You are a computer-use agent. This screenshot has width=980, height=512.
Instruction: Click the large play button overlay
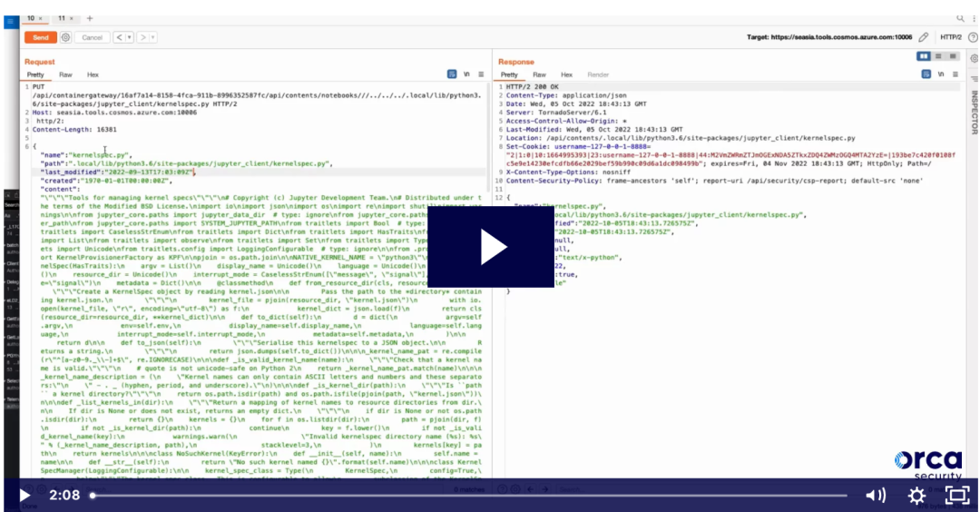coord(491,247)
